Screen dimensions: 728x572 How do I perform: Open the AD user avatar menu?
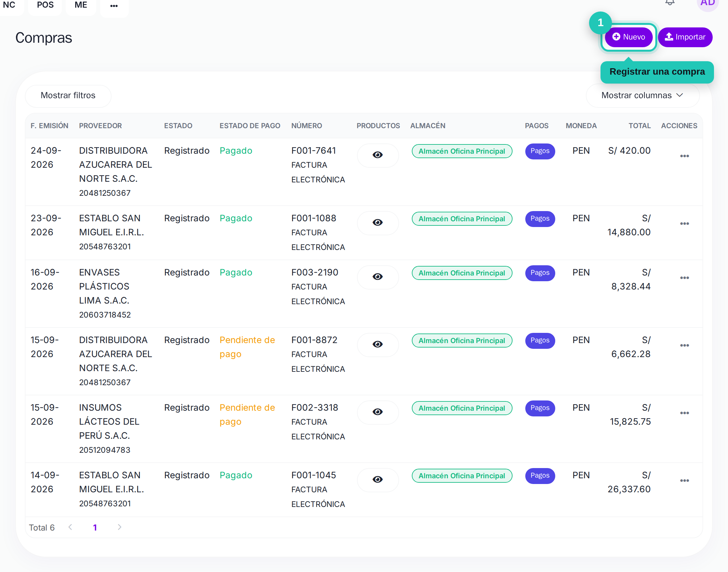pos(708,4)
